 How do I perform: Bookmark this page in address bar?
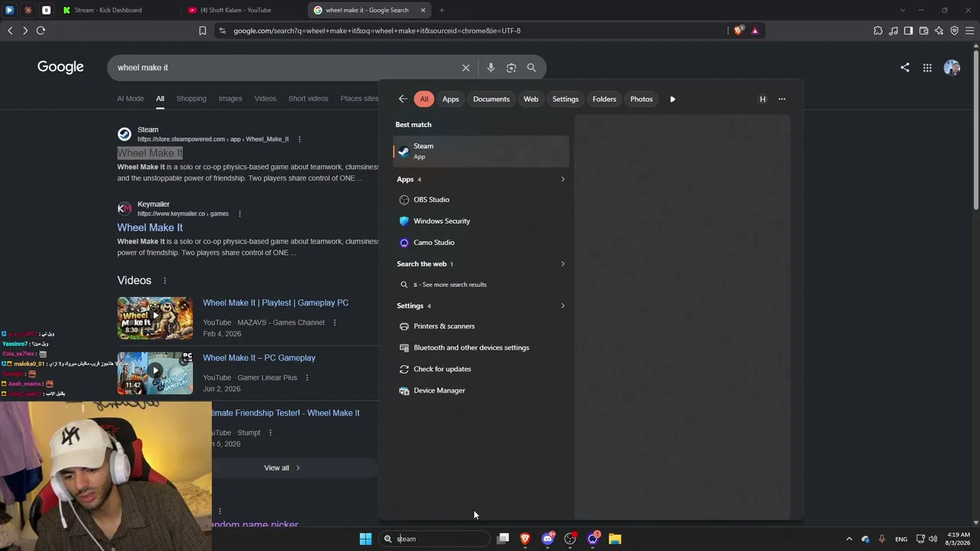coord(202,31)
